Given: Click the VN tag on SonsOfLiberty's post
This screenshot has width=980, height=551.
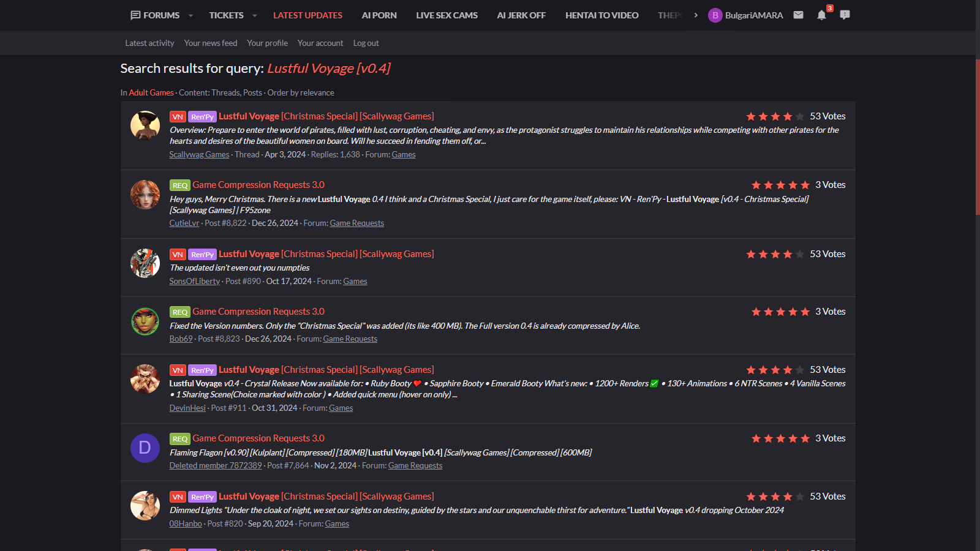Looking at the screenshot, I should [x=178, y=255].
